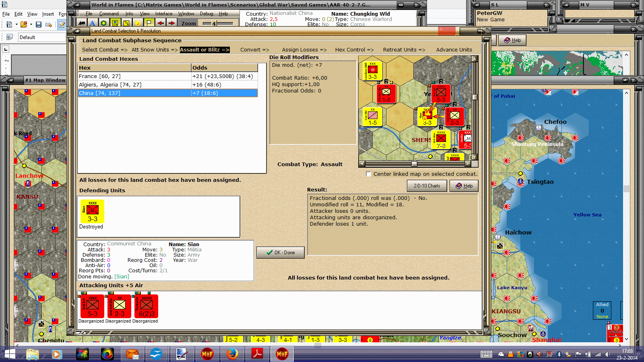Click the Hex column header
The height and width of the screenshot is (362, 644).
point(134,68)
